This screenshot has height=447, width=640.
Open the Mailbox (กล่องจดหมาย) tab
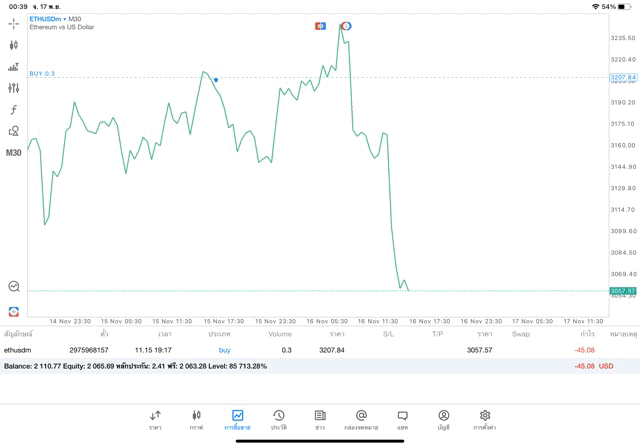pos(361,419)
